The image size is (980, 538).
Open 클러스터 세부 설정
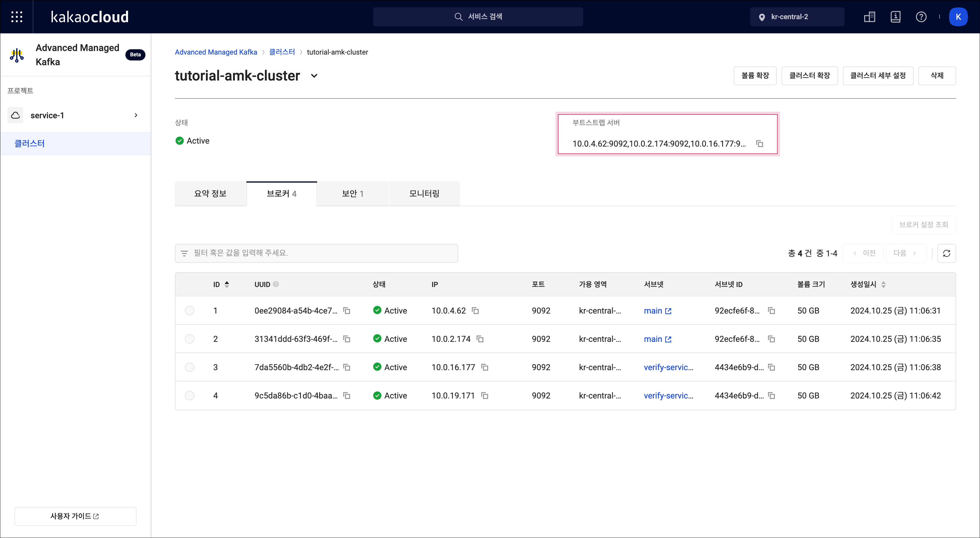pyautogui.click(x=878, y=76)
